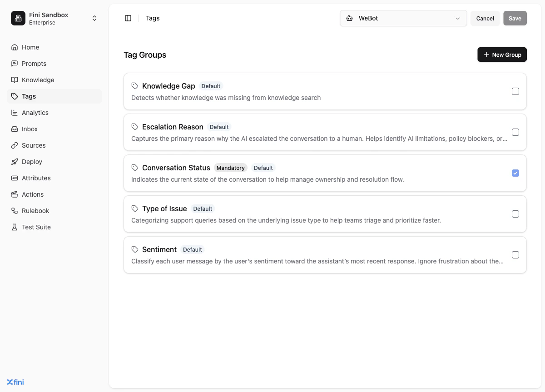Viewport: 545px width, 392px height.
Task: Disable the Conversation Status checkbox
Action: (515, 173)
